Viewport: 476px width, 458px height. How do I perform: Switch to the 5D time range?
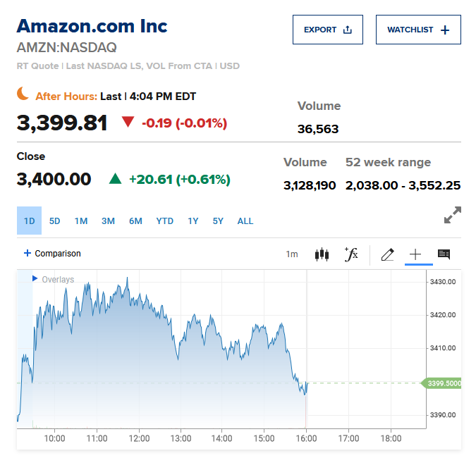tap(55, 221)
